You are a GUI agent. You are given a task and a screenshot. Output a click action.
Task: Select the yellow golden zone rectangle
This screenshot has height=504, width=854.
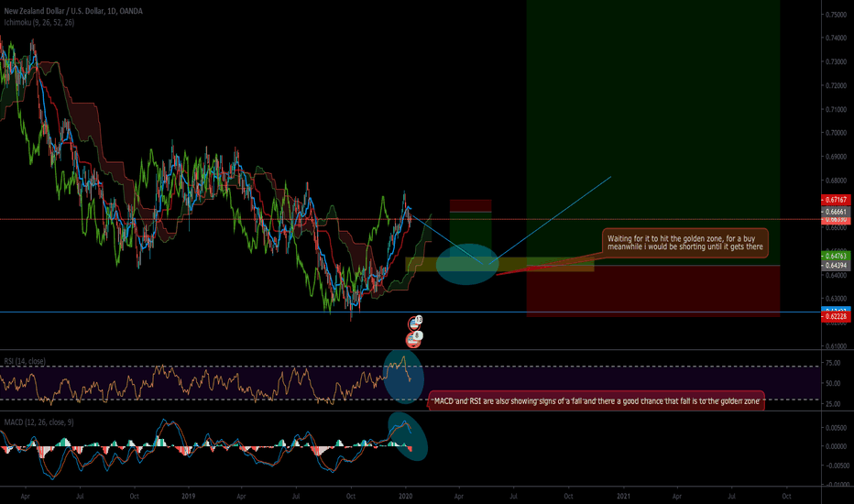[550, 265]
